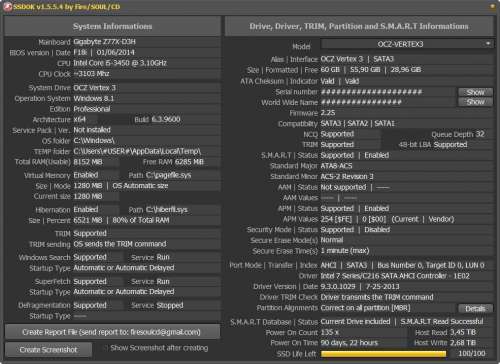Select CPU value Intel Core i5-3450 @ 3.10GHz
The image size is (500, 364).
tap(120, 63)
